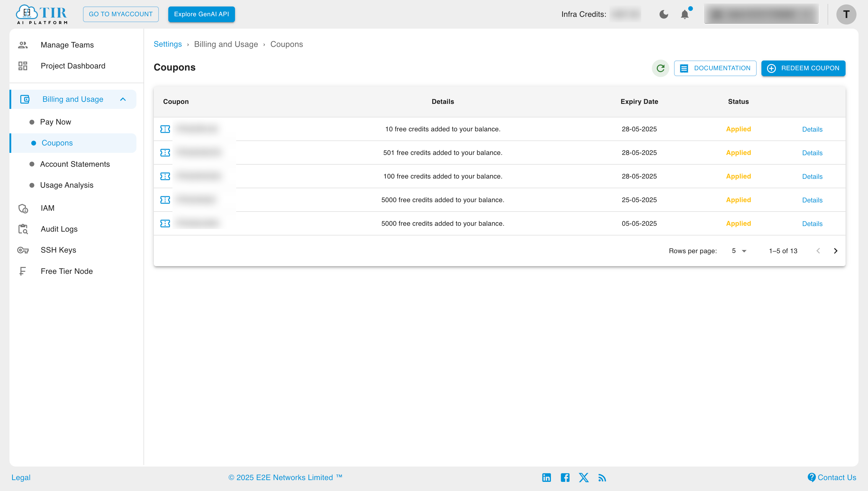
Task: Click the TIR AI Platform logo
Action: coord(42,14)
